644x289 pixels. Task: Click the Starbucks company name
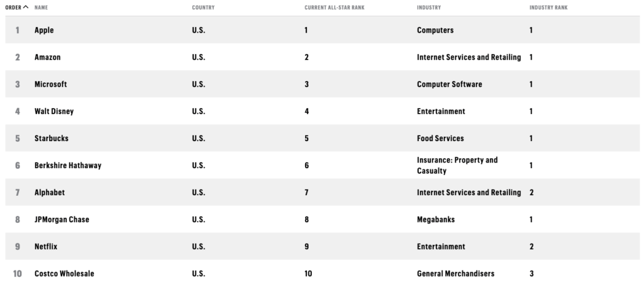click(x=52, y=138)
